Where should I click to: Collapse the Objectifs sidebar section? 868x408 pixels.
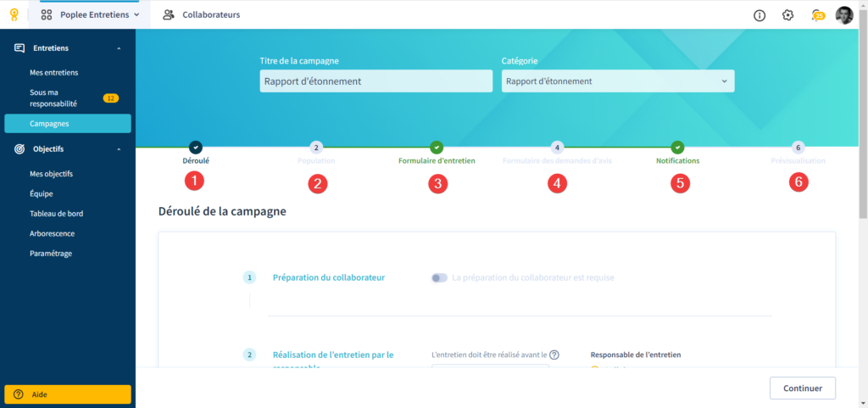119,149
